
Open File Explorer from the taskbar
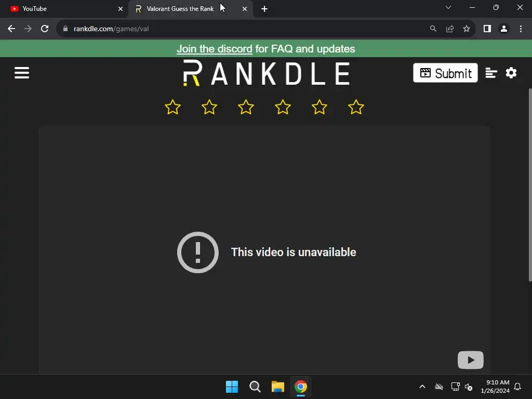click(x=278, y=387)
